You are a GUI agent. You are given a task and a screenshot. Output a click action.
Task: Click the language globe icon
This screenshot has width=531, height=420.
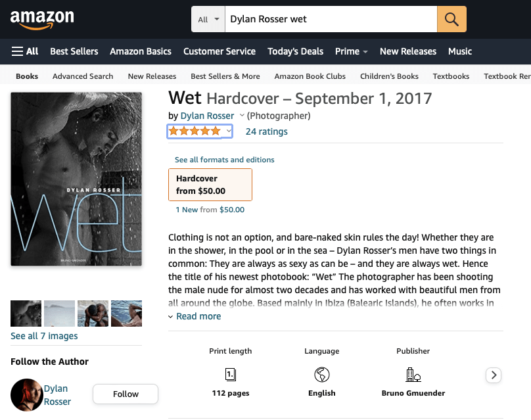click(x=322, y=375)
